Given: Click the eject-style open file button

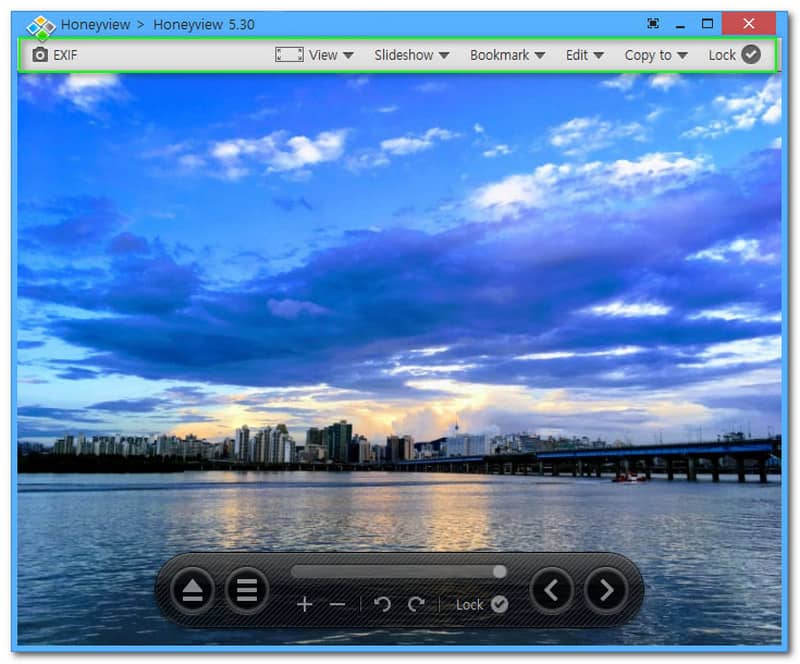Looking at the screenshot, I should click(192, 591).
